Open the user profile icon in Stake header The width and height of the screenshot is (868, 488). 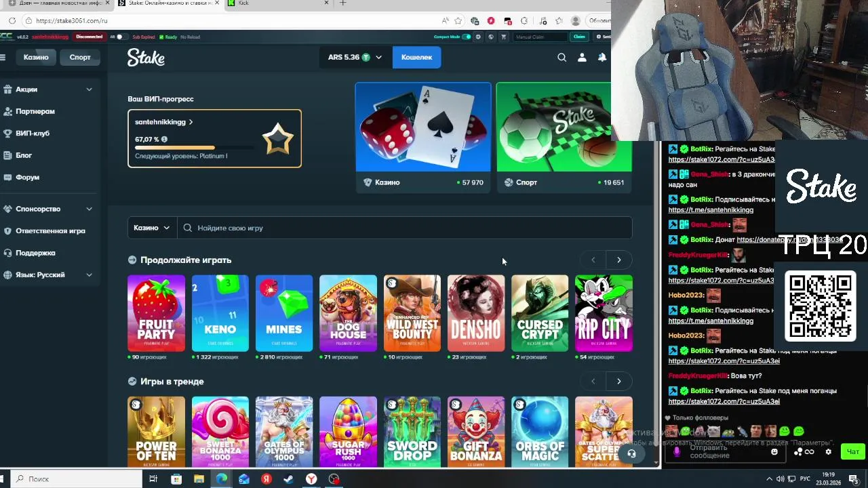coord(582,58)
